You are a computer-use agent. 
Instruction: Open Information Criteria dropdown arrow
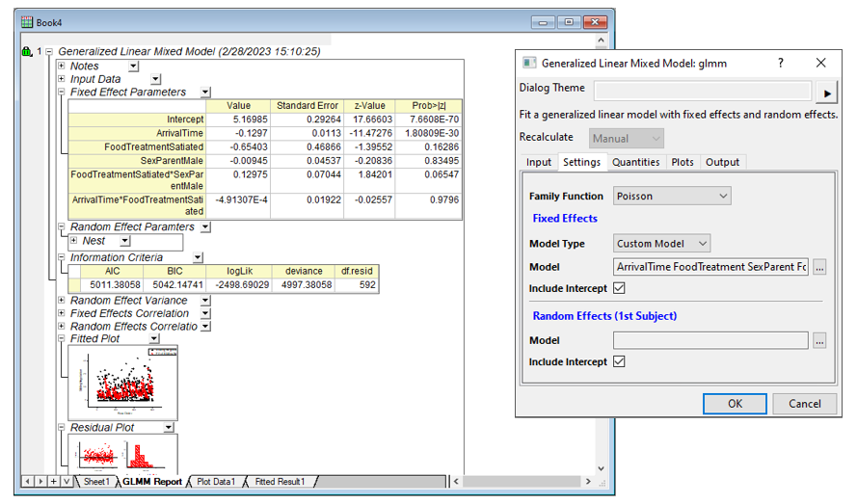198,257
